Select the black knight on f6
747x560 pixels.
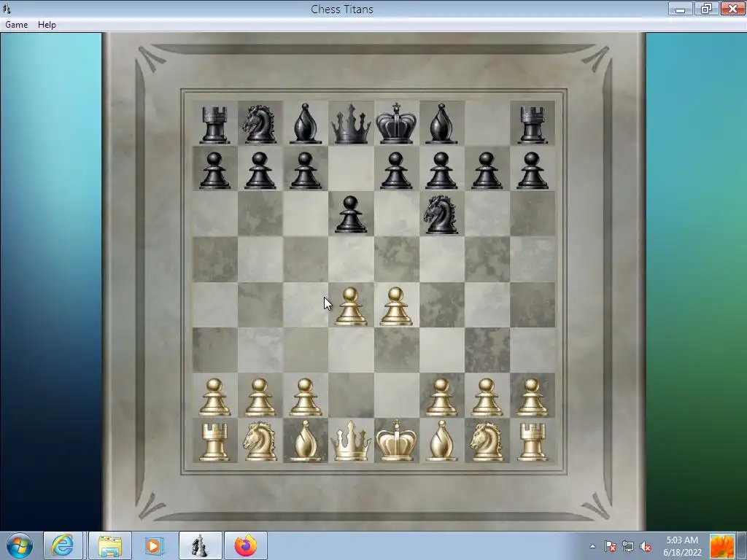click(x=441, y=215)
